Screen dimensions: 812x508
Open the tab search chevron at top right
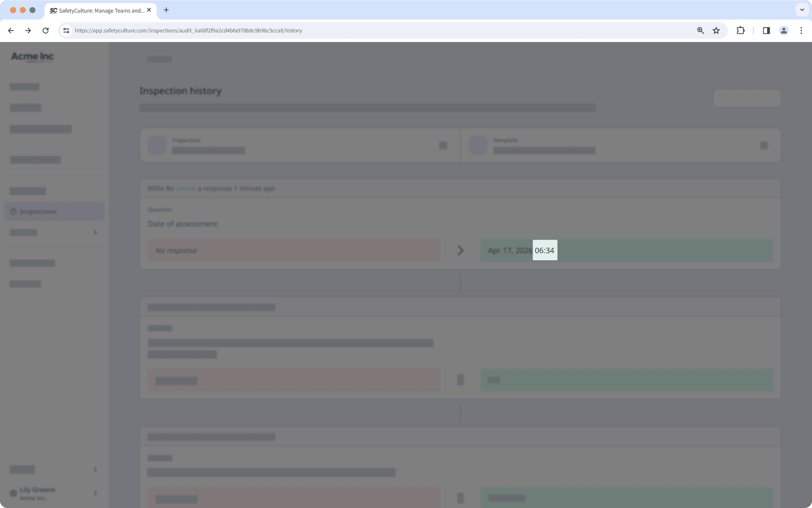point(802,10)
